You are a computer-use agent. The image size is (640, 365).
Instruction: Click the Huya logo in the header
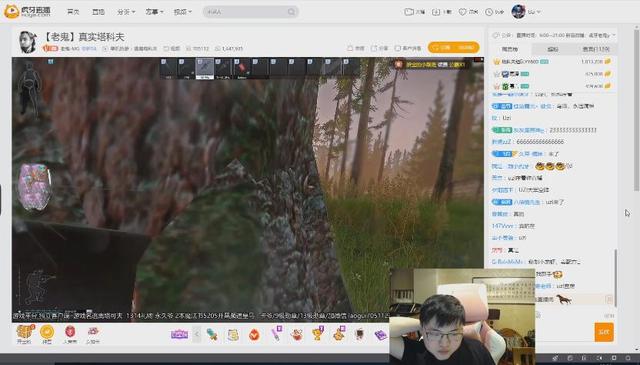27,11
